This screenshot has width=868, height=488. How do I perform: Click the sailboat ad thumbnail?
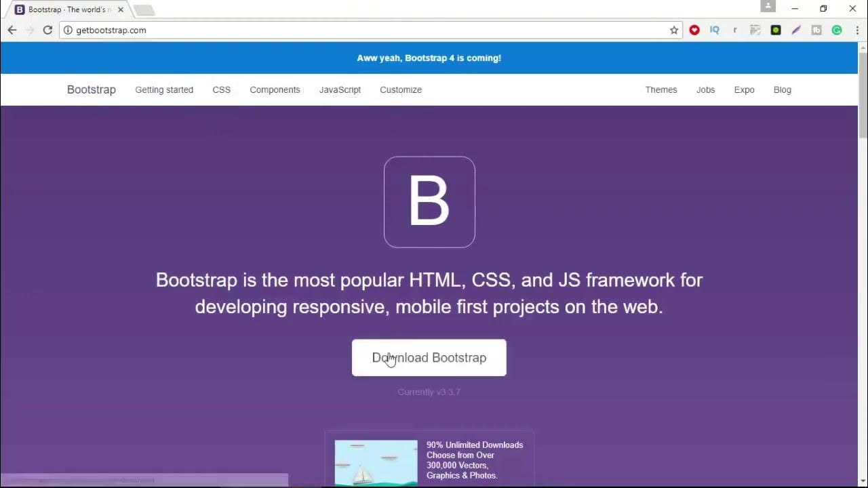pyautogui.click(x=376, y=462)
